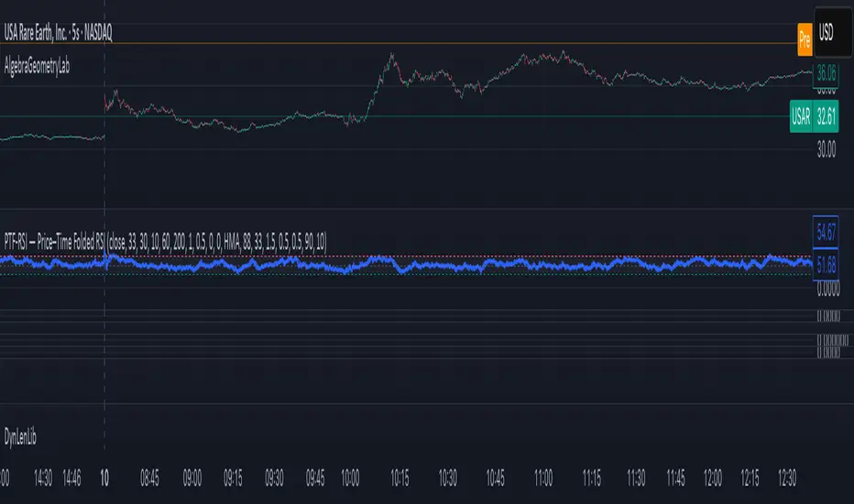Click the 09:45 time axis label
The height and width of the screenshot is (504, 854).
pos(315,478)
